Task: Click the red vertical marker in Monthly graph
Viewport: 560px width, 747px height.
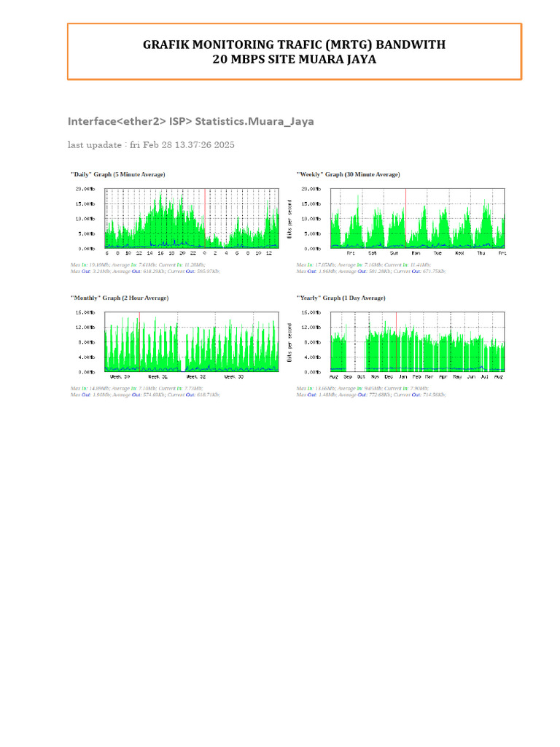Action: coord(139,341)
